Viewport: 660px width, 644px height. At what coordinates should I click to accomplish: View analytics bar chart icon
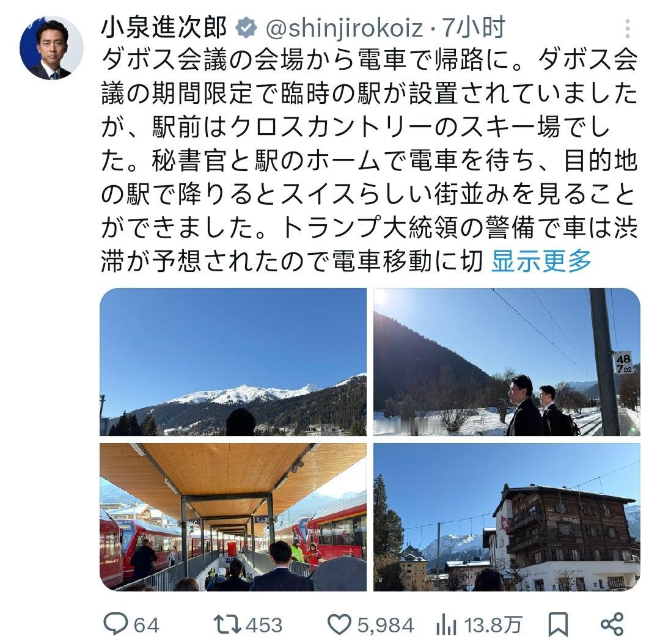click(x=447, y=624)
